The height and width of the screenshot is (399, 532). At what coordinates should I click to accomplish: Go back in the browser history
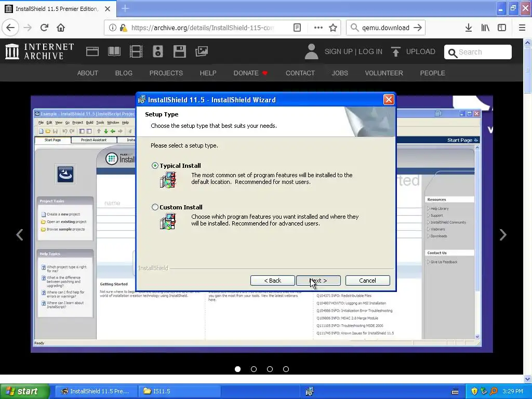(10, 28)
